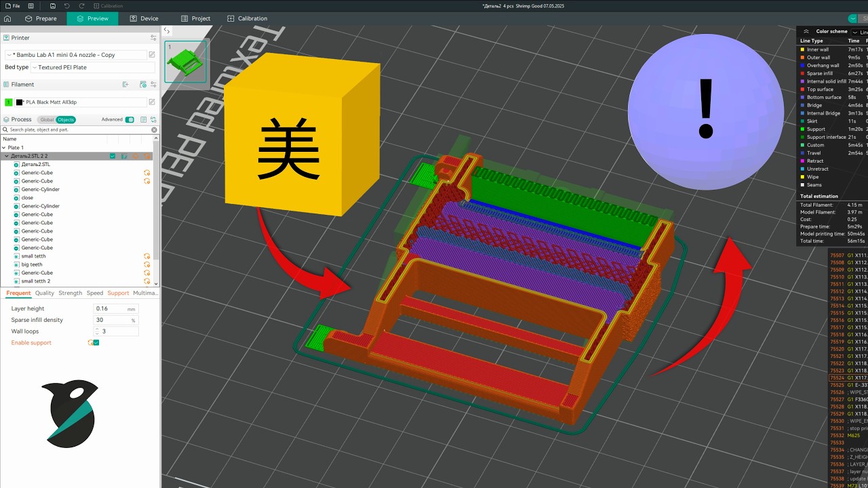Screen dimensions: 868x488
Task: Click the add filament icon
Action: tap(125, 85)
